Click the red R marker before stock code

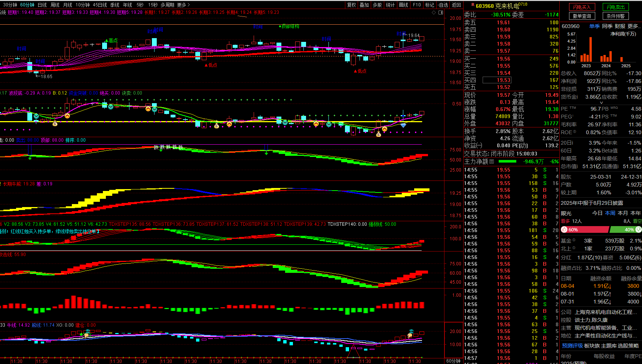(x=473, y=5)
